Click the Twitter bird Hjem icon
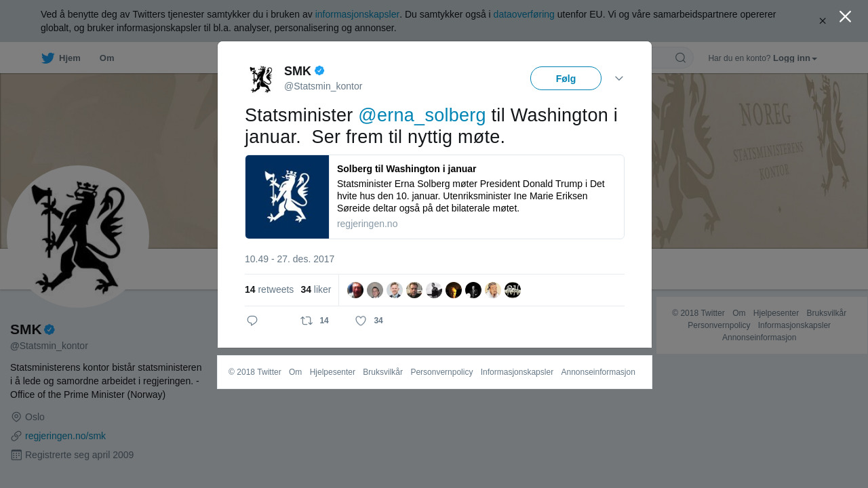The image size is (868, 488). (47, 58)
